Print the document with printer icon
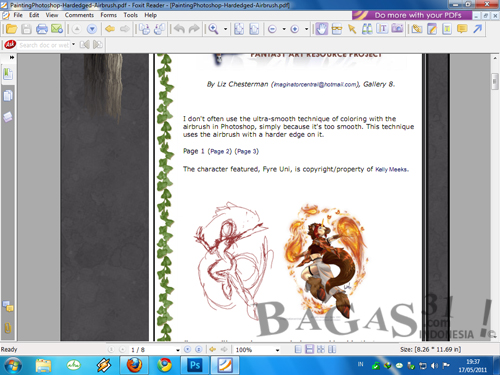The height and width of the screenshot is (375, 500). coord(42,29)
